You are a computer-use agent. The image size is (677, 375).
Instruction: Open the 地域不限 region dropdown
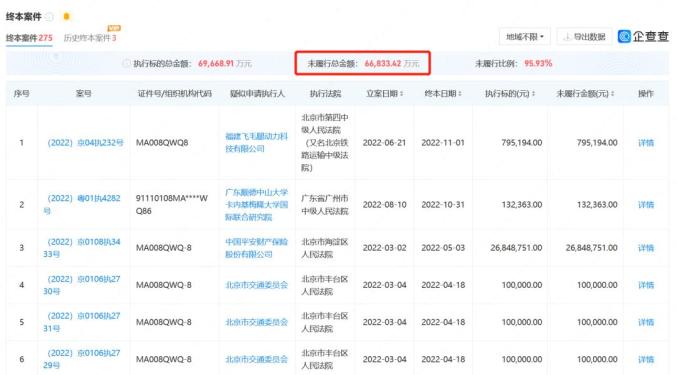525,37
